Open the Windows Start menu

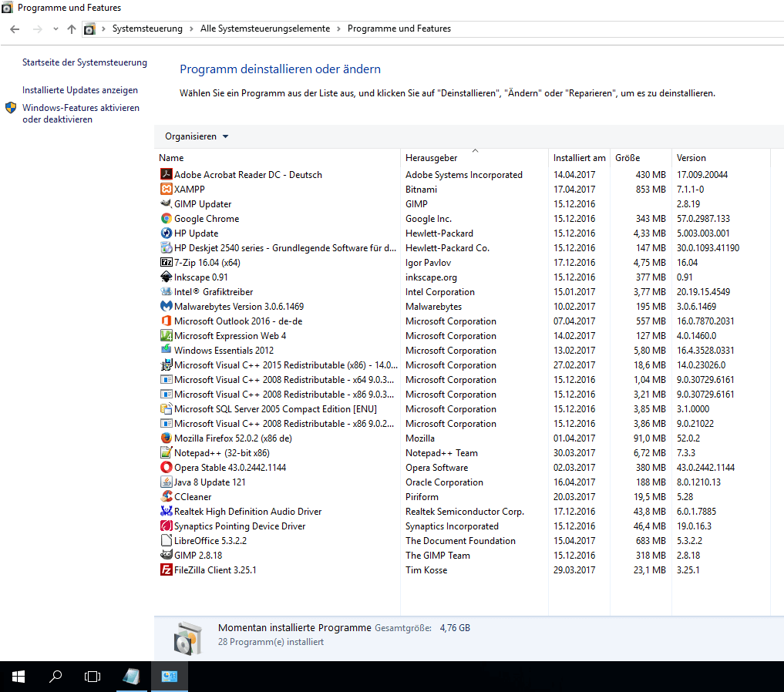tap(18, 676)
